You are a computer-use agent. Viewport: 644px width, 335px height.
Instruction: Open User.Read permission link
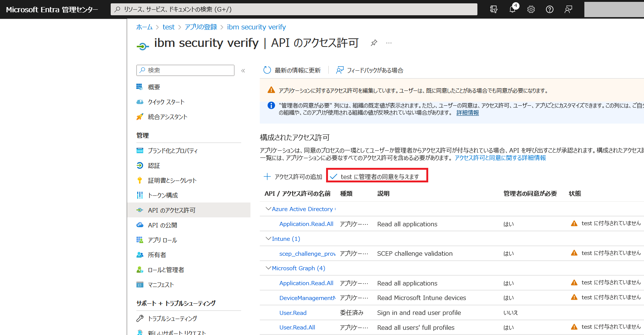(293, 313)
